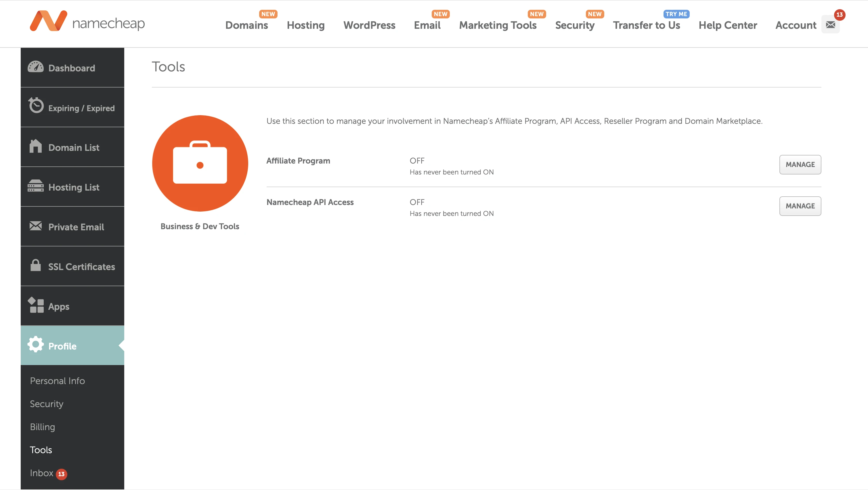The image size is (868, 490).
Task: Select Tools under Profile
Action: [41, 450]
